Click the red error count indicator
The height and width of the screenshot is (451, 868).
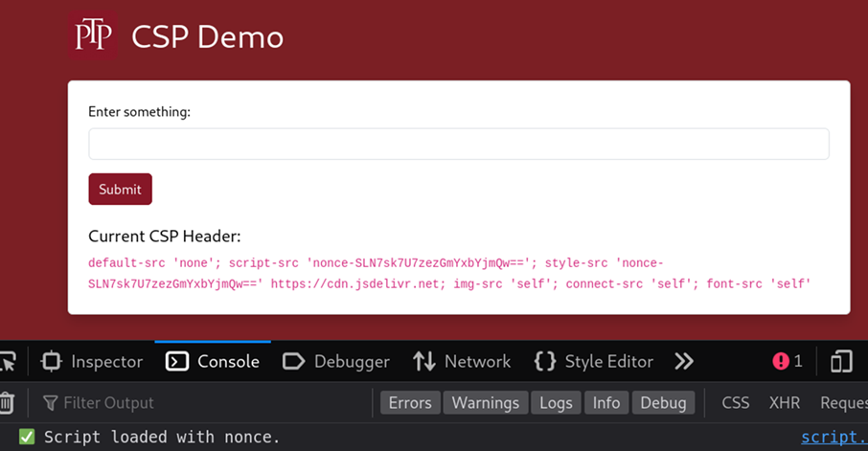[788, 361]
